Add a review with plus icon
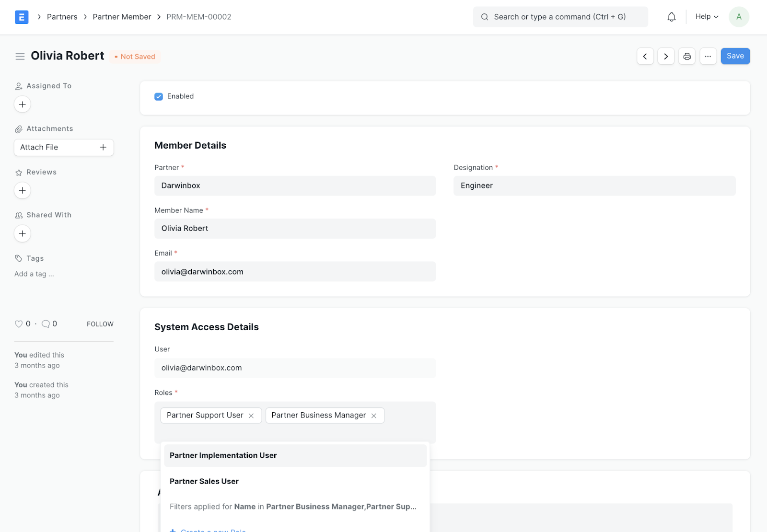The height and width of the screenshot is (532, 767). click(23, 191)
